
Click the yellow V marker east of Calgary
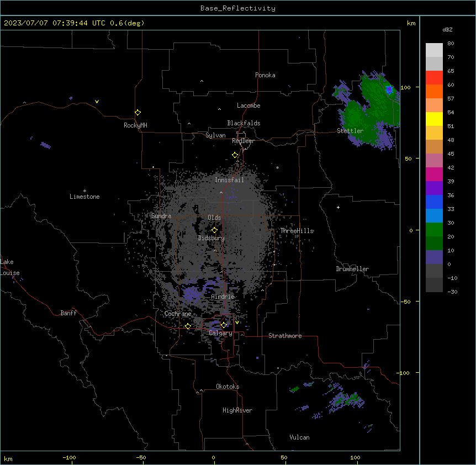(237, 323)
